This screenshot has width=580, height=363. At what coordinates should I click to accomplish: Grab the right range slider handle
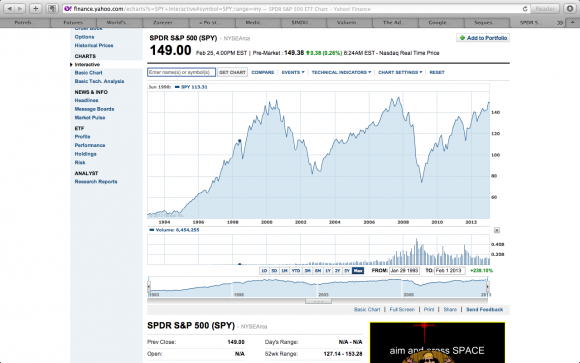click(488, 286)
